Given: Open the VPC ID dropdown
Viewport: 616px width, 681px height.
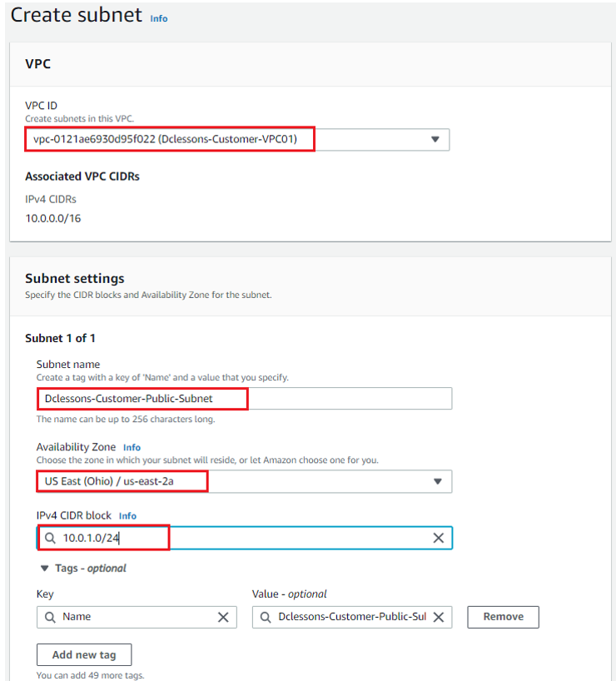Looking at the screenshot, I should [x=435, y=139].
